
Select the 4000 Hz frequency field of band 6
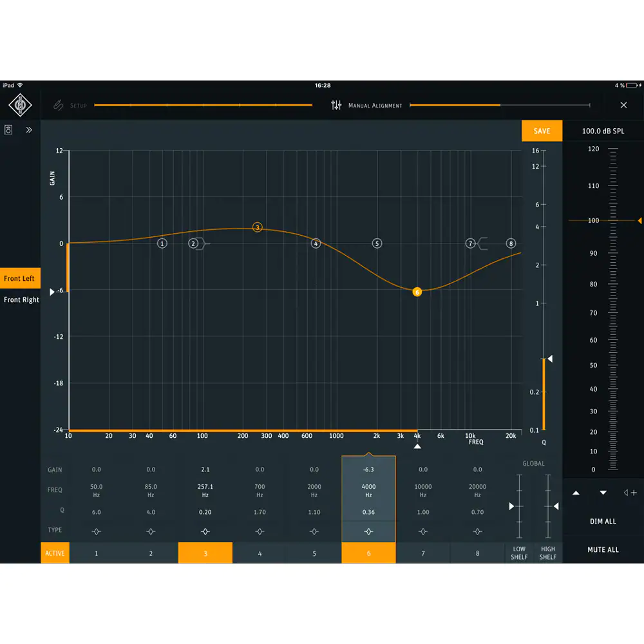click(x=368, y=491)
